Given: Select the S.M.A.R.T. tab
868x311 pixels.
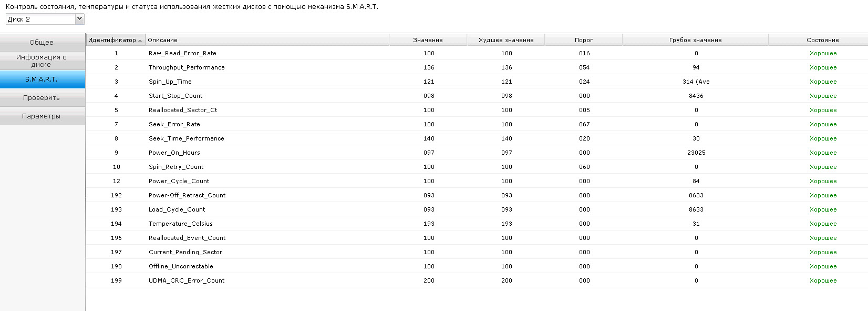Looking at the screenshot, I should [42, 79].
